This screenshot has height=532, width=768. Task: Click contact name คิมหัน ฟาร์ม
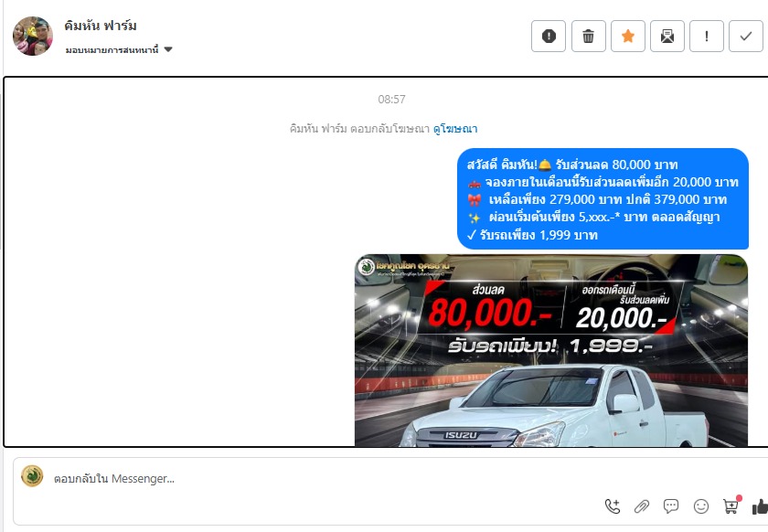(101, 26)
